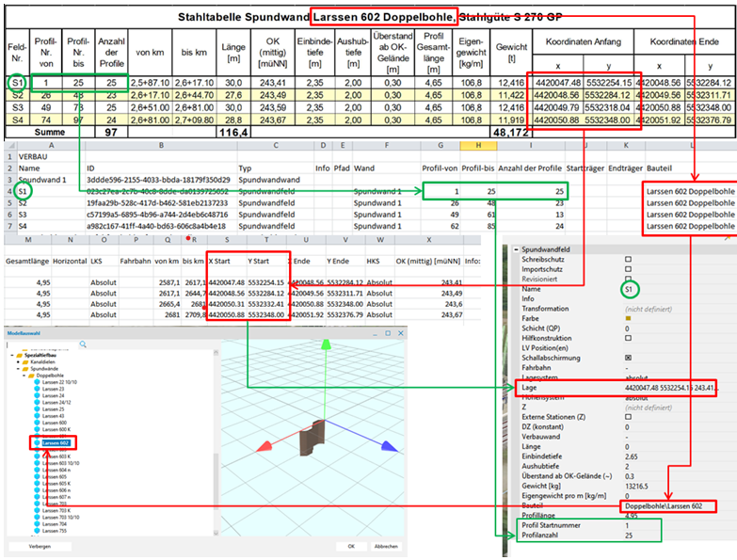
Task: Click the Transformation (nicht definiert) value field
Action: click(x=649, y=309)
